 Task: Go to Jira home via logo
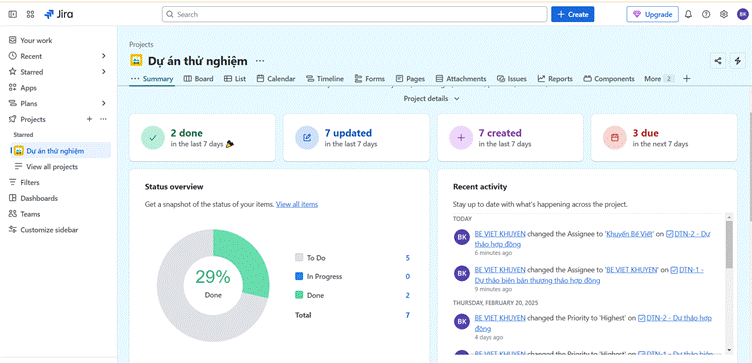click(x=59, y=14)
